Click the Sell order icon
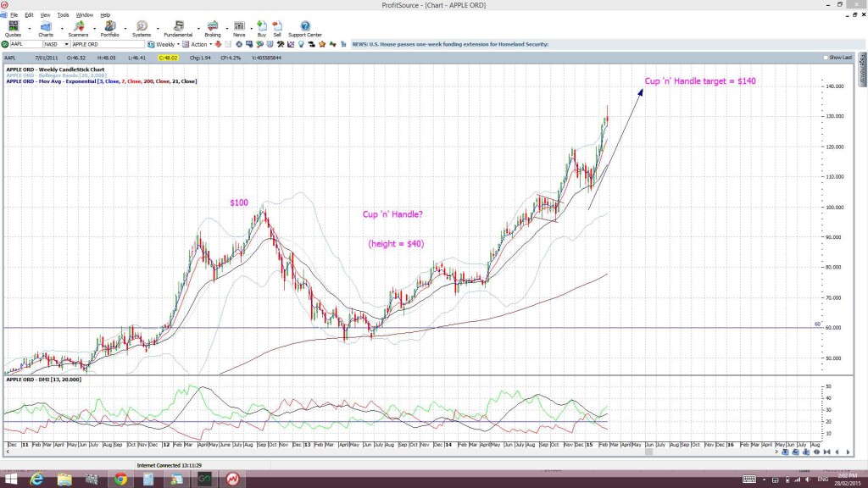Image resolution: width=868 pixels, height=488 pixels. pos(277,29)
